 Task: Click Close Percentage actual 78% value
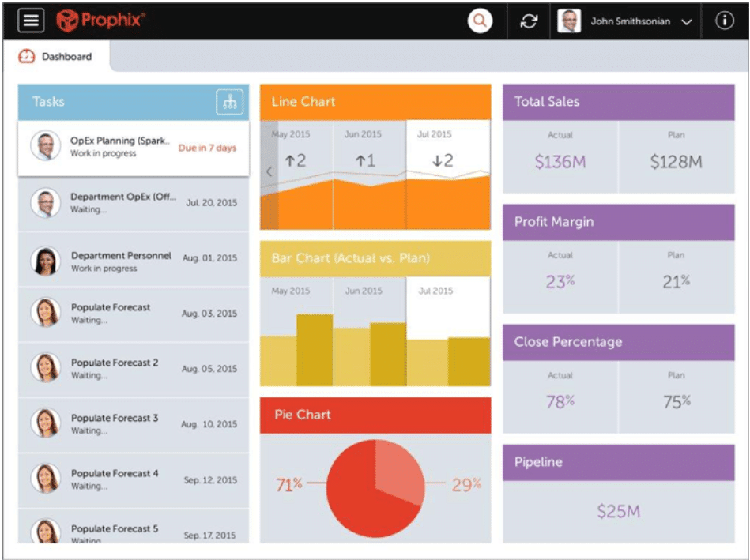[560, 402]
